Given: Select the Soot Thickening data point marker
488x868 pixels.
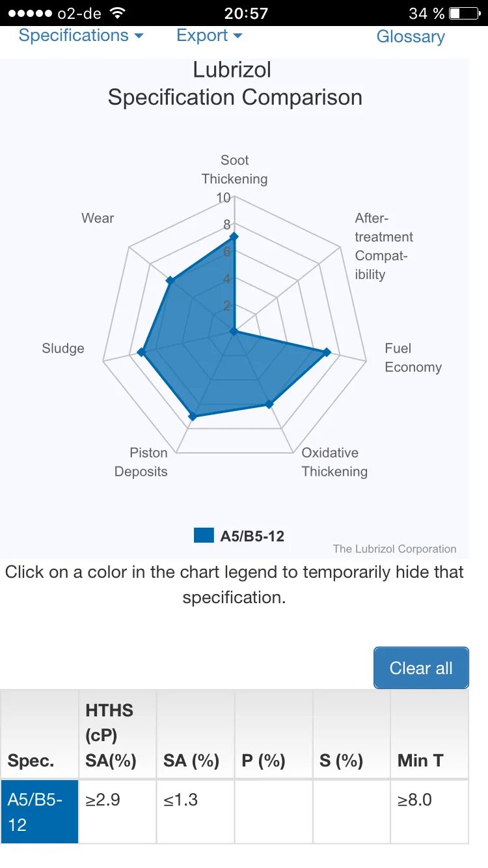Looking at the screenshot, I should (234, 236).
